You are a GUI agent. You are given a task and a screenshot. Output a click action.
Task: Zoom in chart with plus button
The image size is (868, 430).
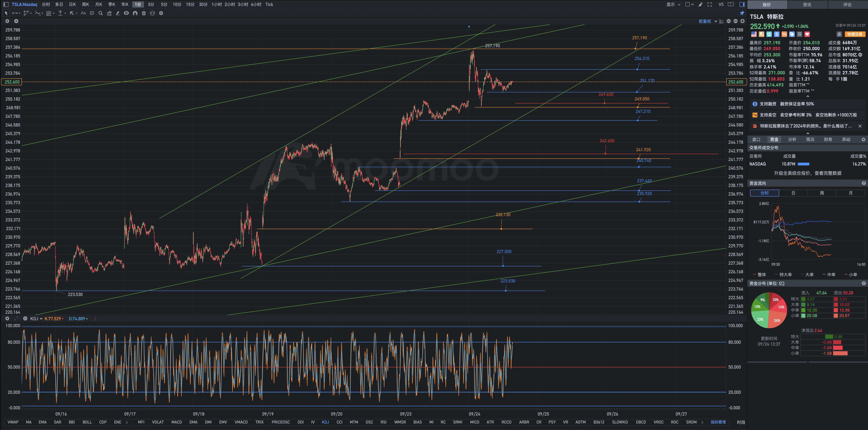pyautogui.click(x=742, y=21)
